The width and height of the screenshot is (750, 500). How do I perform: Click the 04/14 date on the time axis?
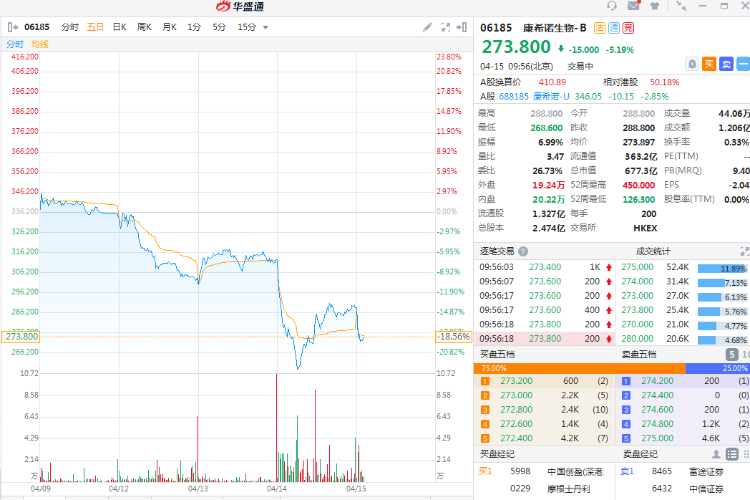[276, 489]
